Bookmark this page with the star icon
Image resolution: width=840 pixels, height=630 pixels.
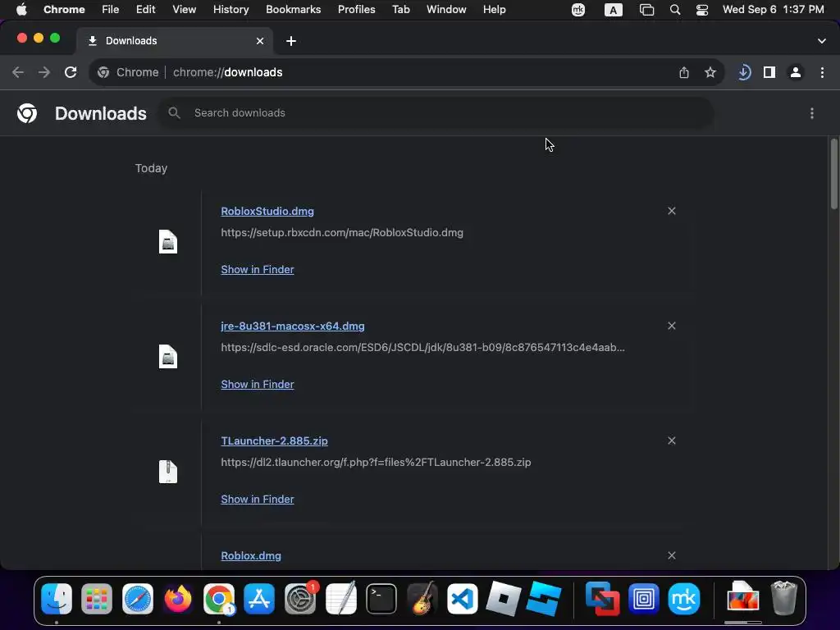710,72
